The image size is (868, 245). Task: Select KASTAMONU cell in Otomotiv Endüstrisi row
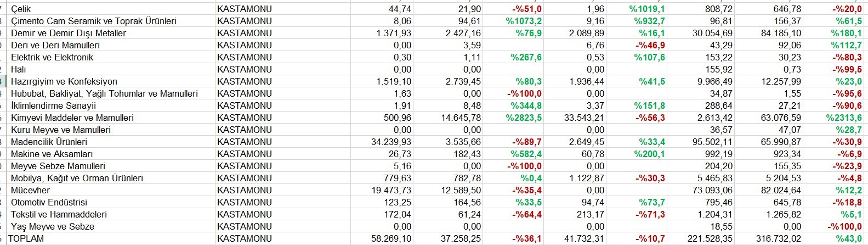pos(245,202)
